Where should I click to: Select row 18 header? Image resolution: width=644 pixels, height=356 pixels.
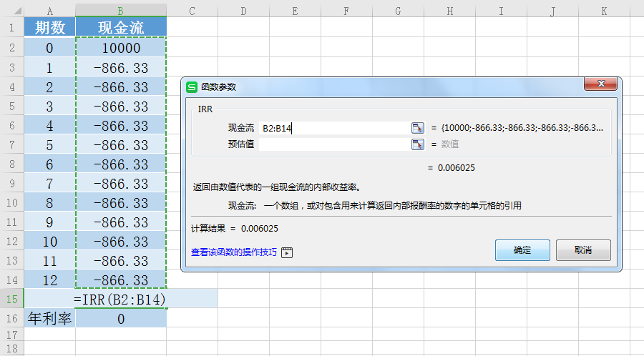click(x=12, y=349)
